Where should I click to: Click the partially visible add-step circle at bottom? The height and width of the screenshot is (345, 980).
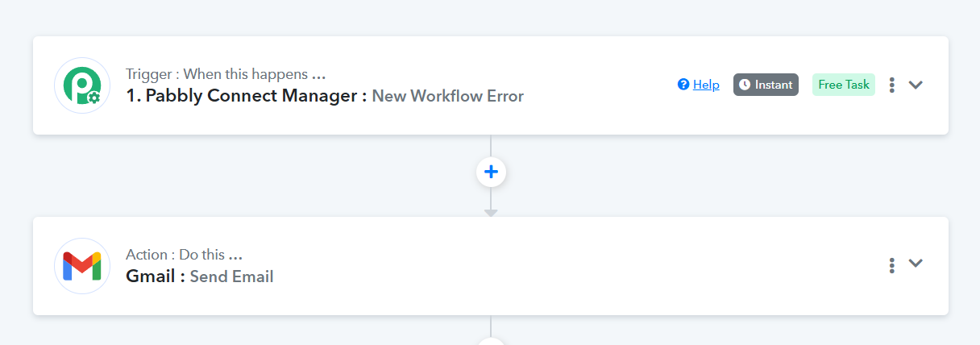491,342
